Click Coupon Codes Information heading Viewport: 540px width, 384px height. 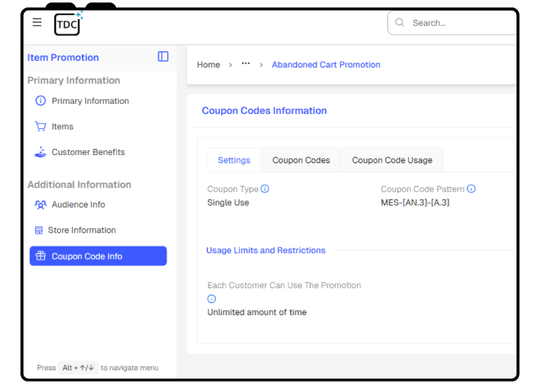coord(264,111)
